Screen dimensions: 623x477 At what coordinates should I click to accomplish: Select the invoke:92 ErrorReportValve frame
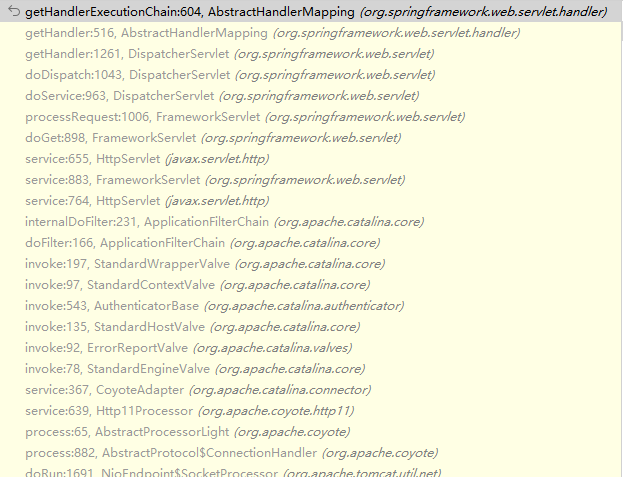191,348
